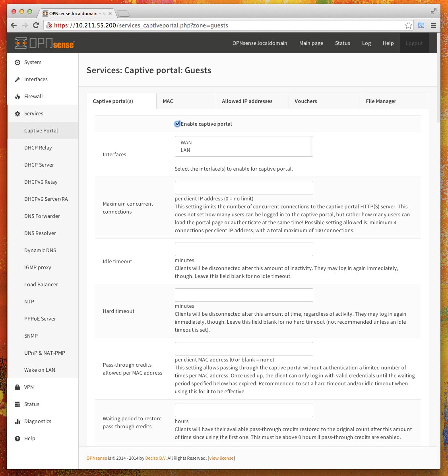The width and height of the screenshot is (448, 476).
Task: Click the Logout button
Action: click(x=414, y=43)
